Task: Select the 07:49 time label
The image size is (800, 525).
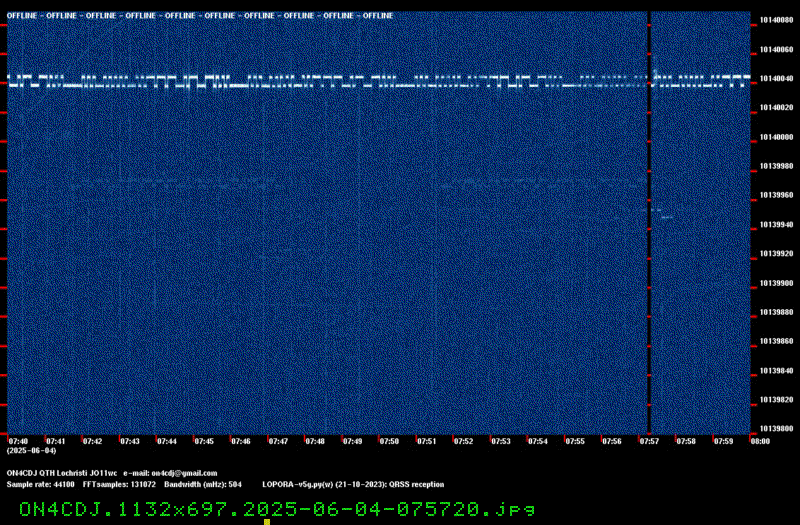Action: (x=352, y=441)
